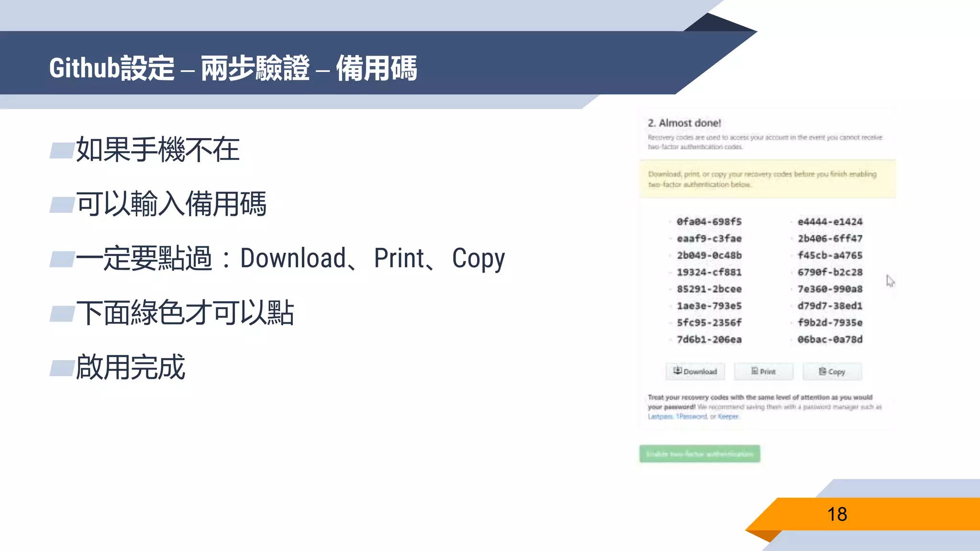Click the bullet mentioning Download、Print、Copy
The image size is (980, 551).
[290, 259]
